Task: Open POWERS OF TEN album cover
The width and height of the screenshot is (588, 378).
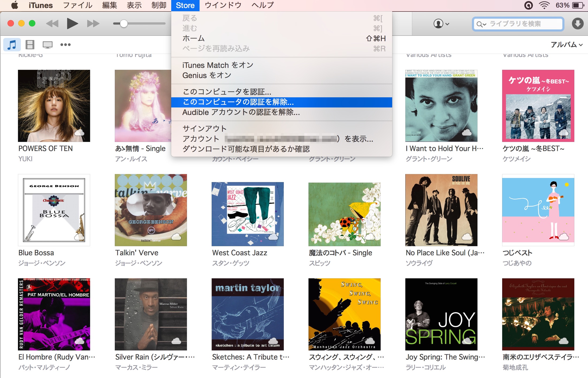Action: [x=54, y=106]
